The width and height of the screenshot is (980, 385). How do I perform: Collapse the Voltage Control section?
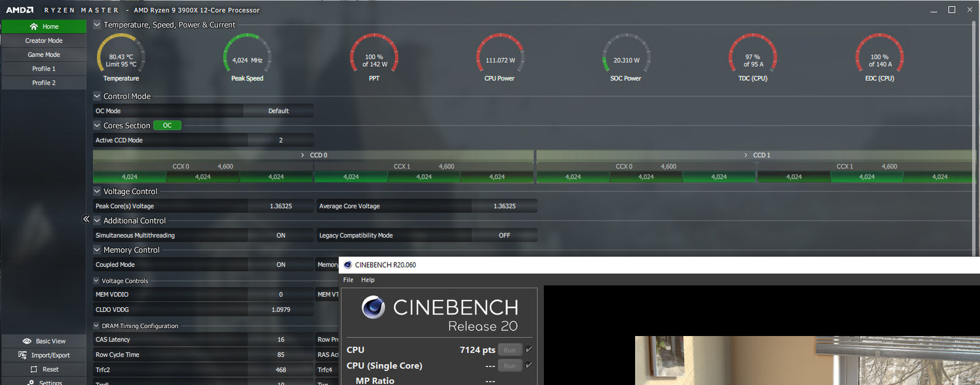click(97, 192)
